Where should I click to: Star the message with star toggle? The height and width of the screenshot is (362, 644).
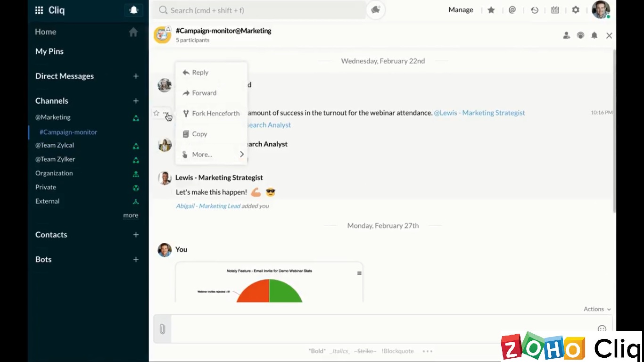(x=157, y=113)
